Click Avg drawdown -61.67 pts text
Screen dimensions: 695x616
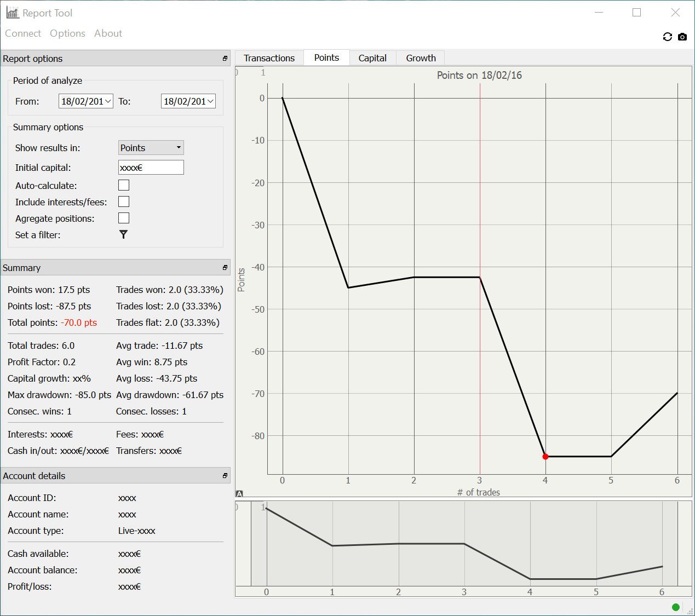coord(170,395)
